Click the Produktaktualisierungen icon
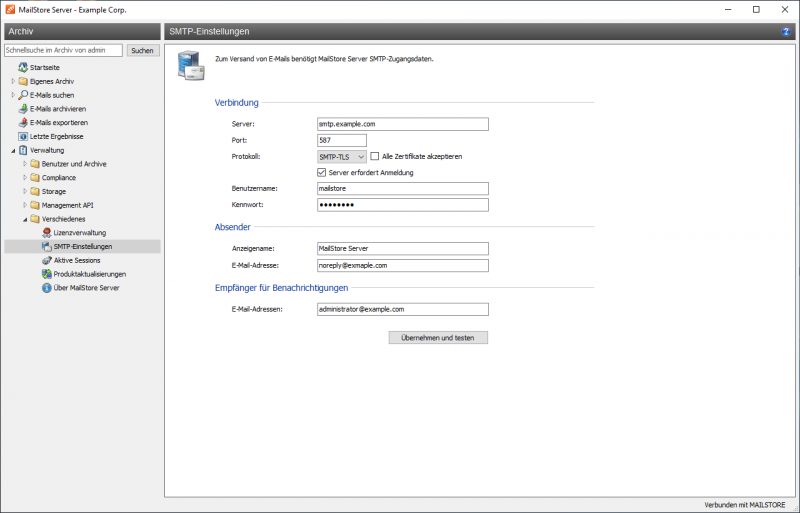This screenshot has width=800, height=513. (46, 273)
